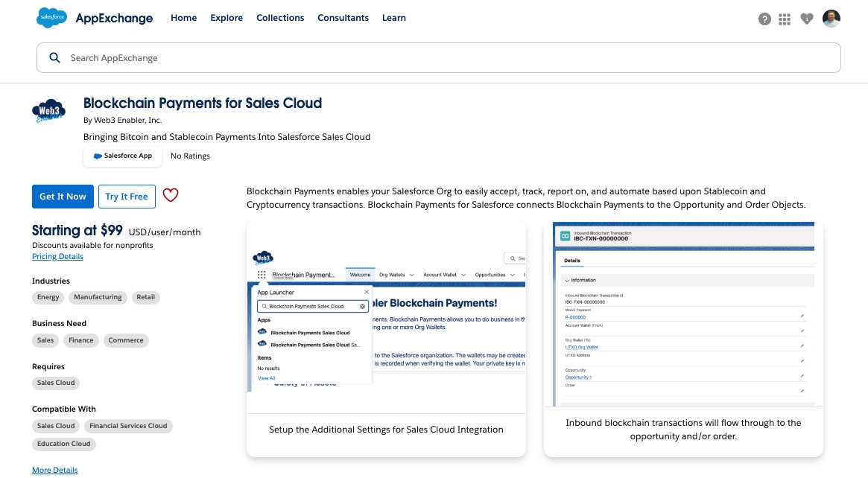Image resolution: width=868 pixels, height=478 pixels.
Task: Click the No Ratings text
Action: pyautogui.click(x=191, y=156)
